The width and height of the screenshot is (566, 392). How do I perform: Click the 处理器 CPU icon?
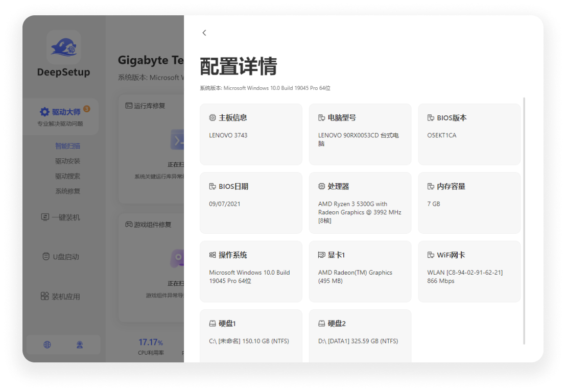point(321,186)
